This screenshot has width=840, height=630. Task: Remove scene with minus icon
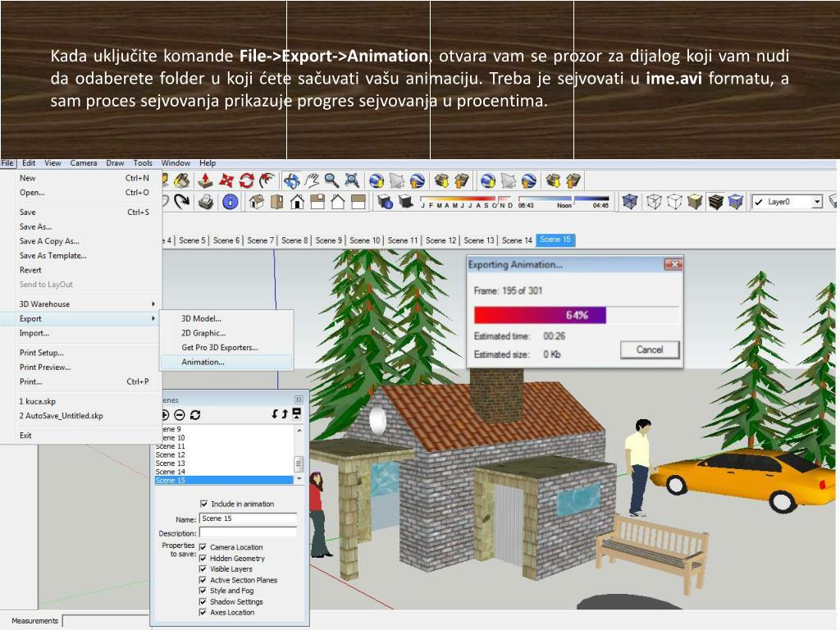click(x=180, y=414)
